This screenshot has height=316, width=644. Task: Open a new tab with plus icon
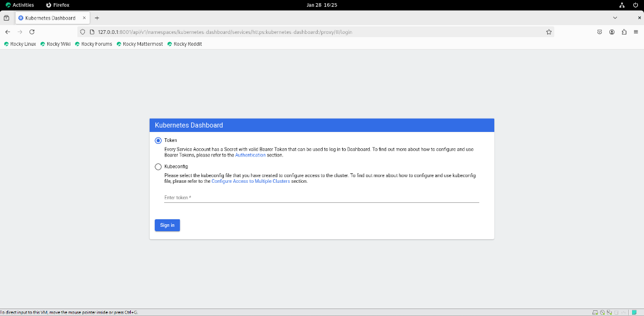(97, 18)
